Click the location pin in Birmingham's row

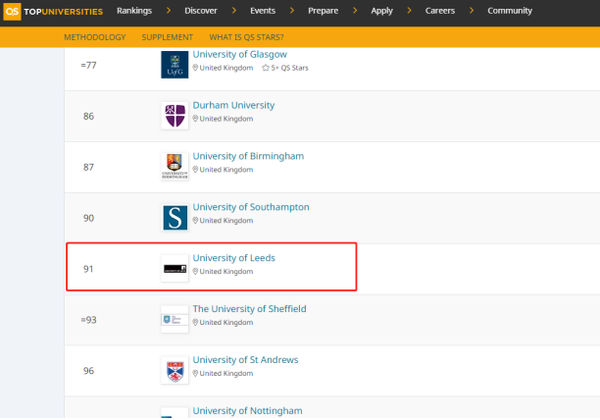tap(195, 169)
